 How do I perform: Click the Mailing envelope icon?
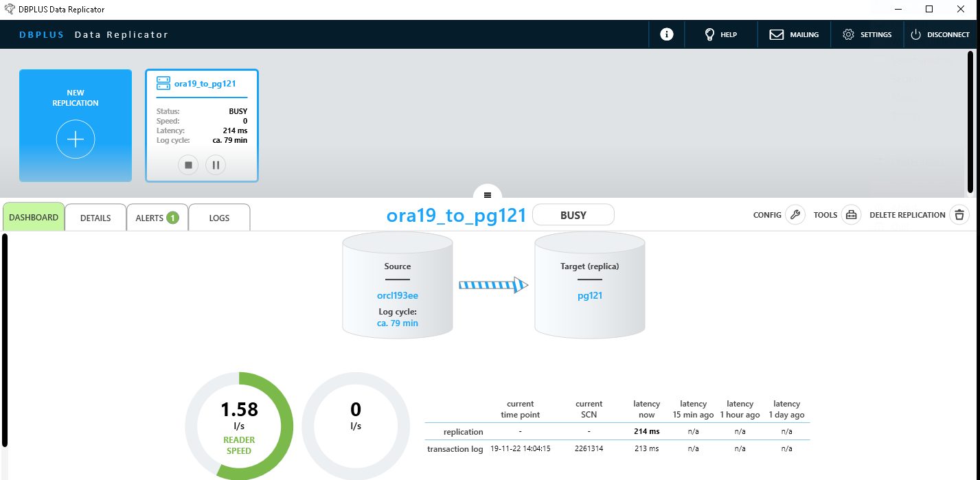(x=777, y=34)
